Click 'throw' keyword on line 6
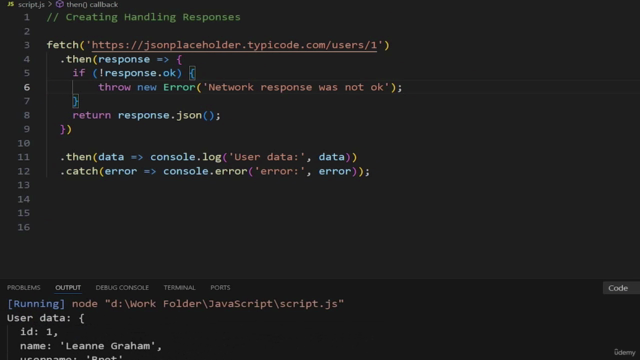The width and height of the screenshot is (640, 360). tap(114, 87)
